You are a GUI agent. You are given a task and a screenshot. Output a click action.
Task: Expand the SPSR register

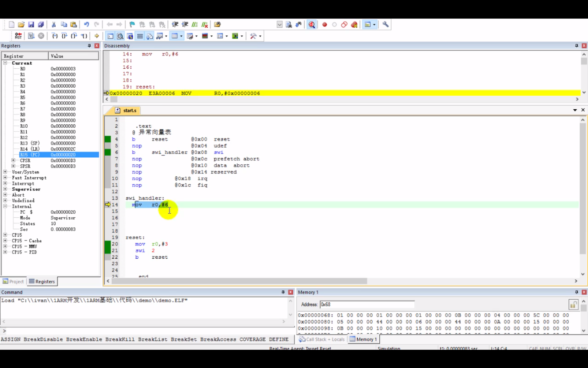click(x=13, y=166)
